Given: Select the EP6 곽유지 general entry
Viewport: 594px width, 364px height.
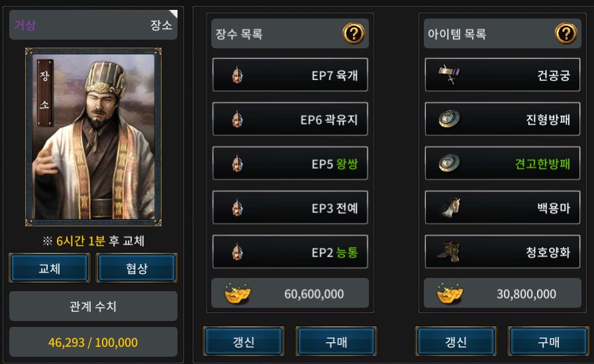Looking at the screenshot, I should [x=290, y=119].
